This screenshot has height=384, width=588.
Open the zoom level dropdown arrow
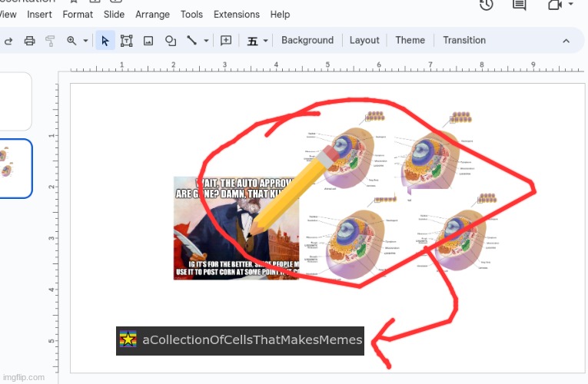click(85, 41)
